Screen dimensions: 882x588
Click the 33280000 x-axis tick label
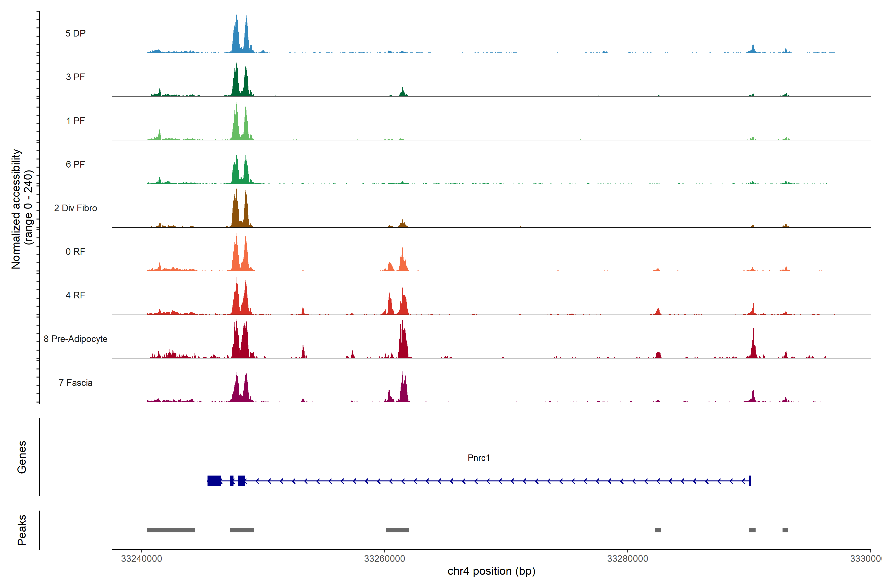click(627, 558)
